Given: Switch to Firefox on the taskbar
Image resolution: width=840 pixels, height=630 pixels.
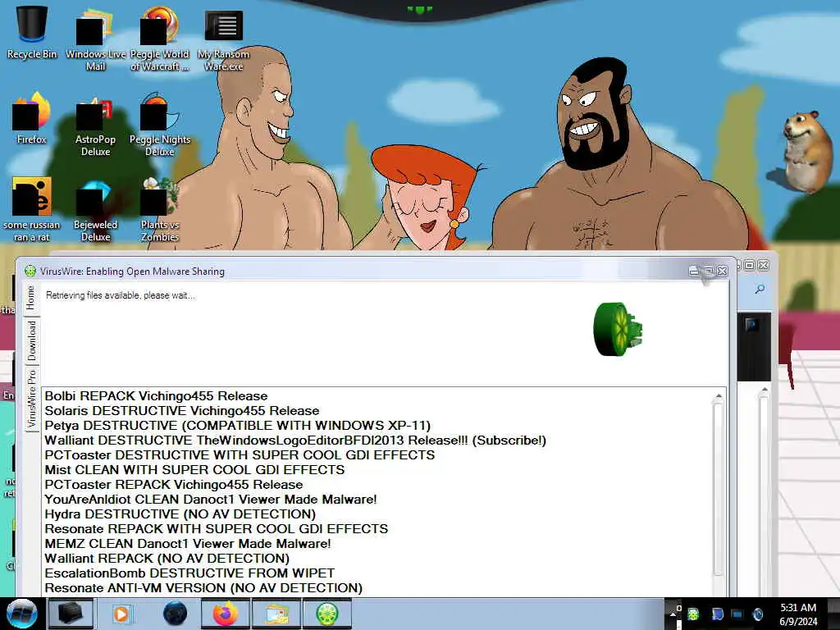Looking at the screenshot, I should [x=225, y=614].
